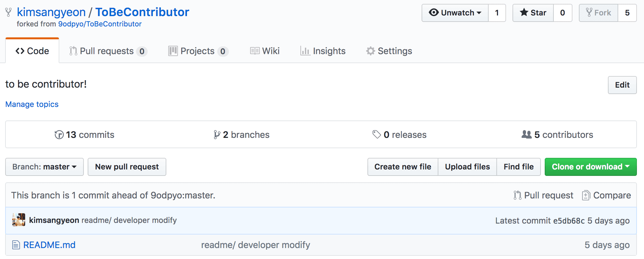This screenshot has height=259, width=644.
Task: Go to the Wiki tab
Action: 265,51
